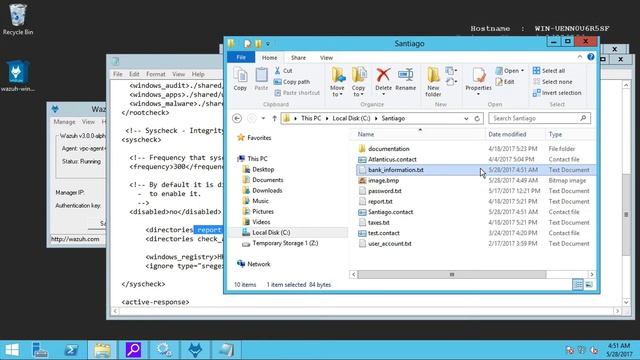Open the Recycle Bin on the desktop
This screenshot has height=360, width=640.
point(18,19)
